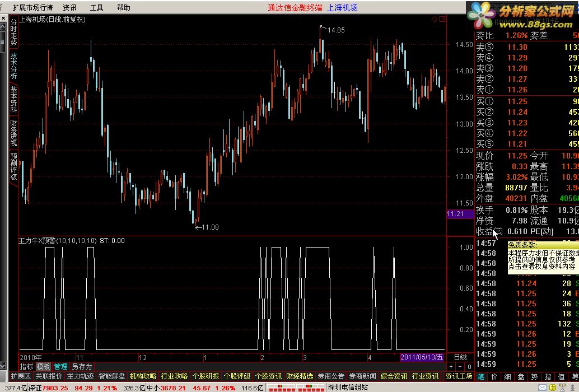Open the 资讯 menu

coord(69,7)
